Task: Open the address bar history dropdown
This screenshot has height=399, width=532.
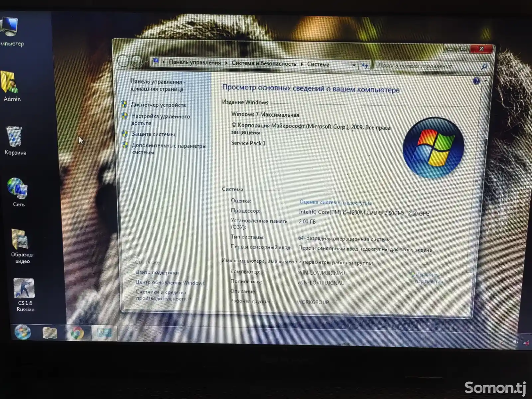Action: point(354,65)
